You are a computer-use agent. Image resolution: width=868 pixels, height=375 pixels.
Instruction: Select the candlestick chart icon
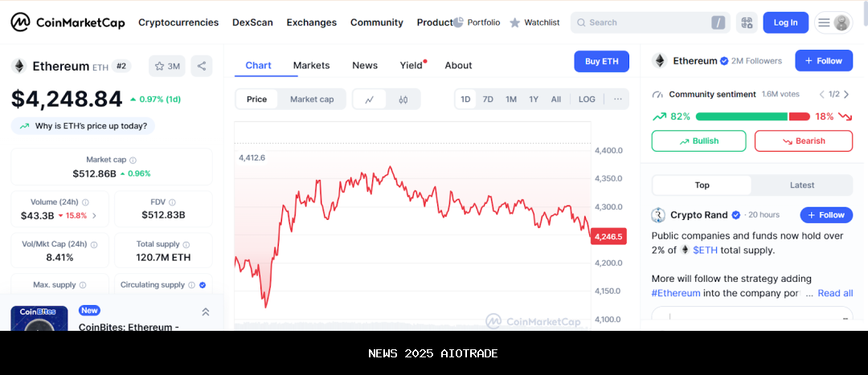pos(403,100)
